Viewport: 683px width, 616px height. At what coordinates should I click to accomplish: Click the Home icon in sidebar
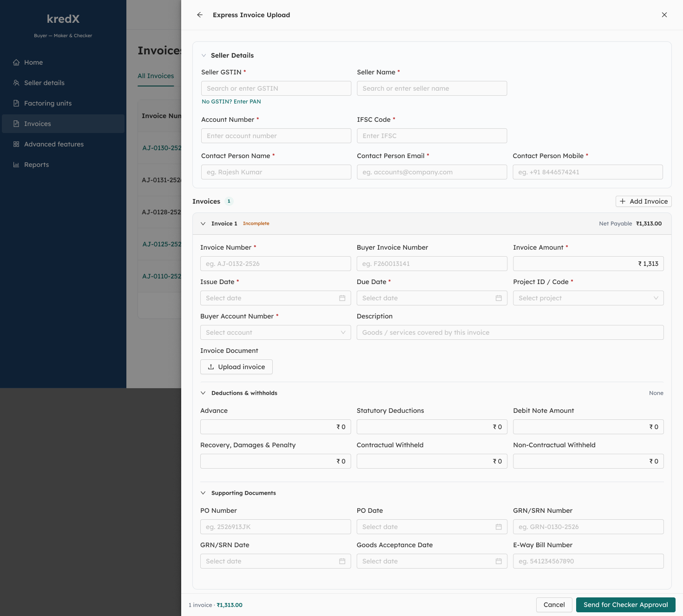click(x=16, y=62)
